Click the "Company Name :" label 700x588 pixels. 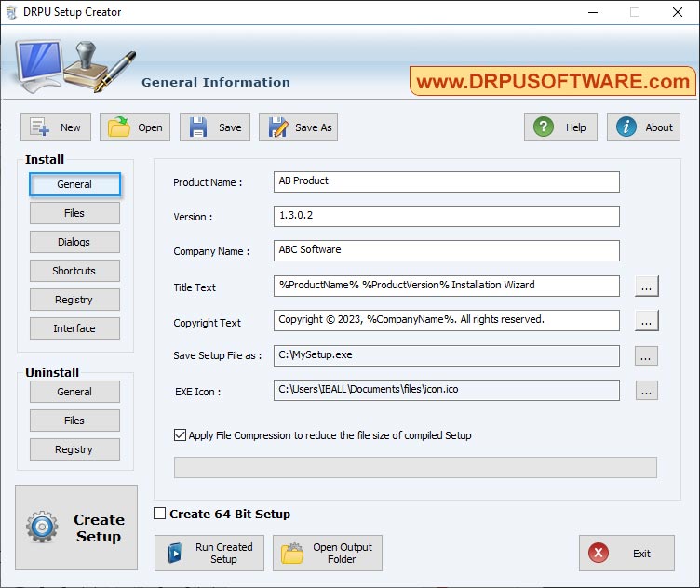coord(211,251)
